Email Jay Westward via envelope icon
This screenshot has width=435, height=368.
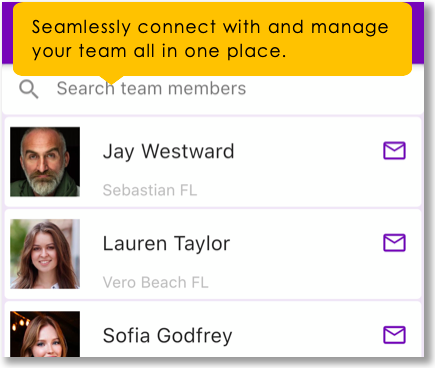(x=394, y=150)
